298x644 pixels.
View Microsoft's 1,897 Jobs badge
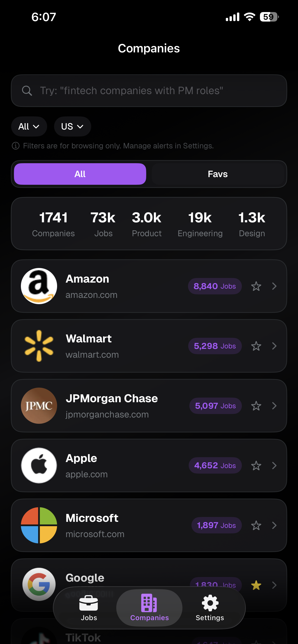click(217, 525)
